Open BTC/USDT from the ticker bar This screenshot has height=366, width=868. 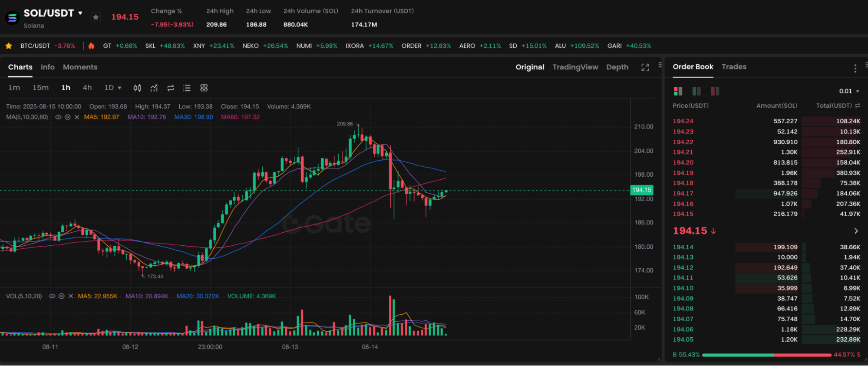point(47,46)
